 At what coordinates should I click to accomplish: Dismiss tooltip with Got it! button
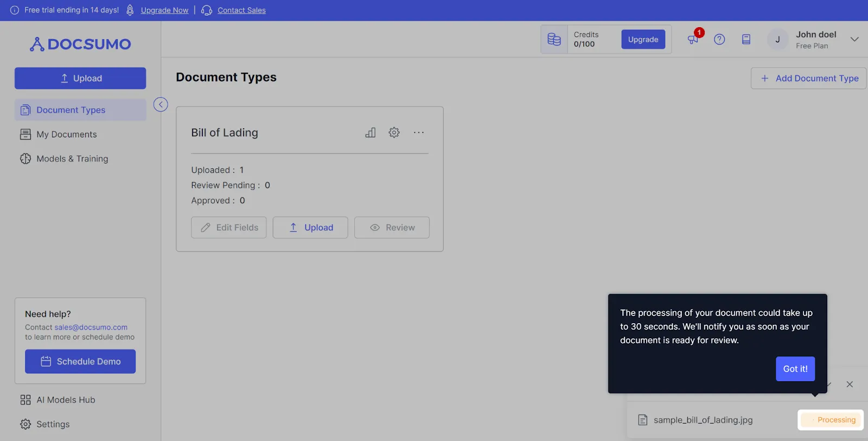coord(795,369)
